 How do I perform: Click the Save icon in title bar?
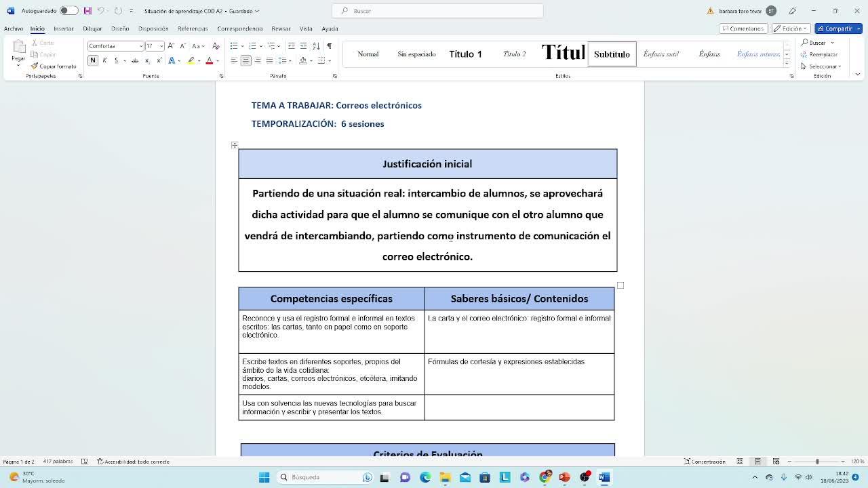87,11
